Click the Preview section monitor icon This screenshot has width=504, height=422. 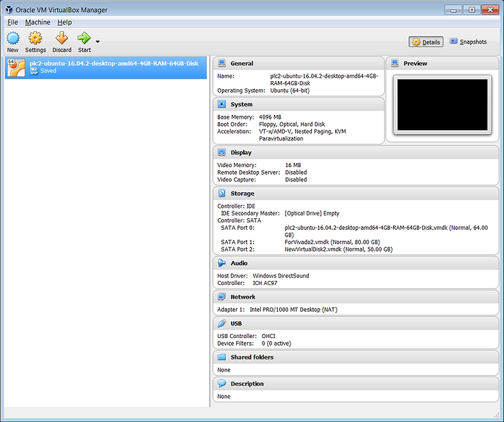tap(395, 63)
